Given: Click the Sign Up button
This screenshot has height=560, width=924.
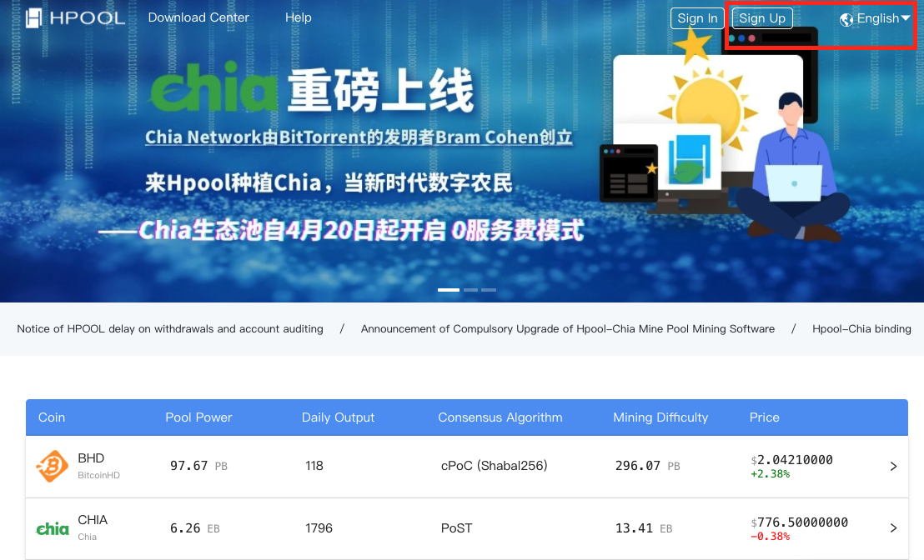Looking at the screenshot, I should 762,18.
